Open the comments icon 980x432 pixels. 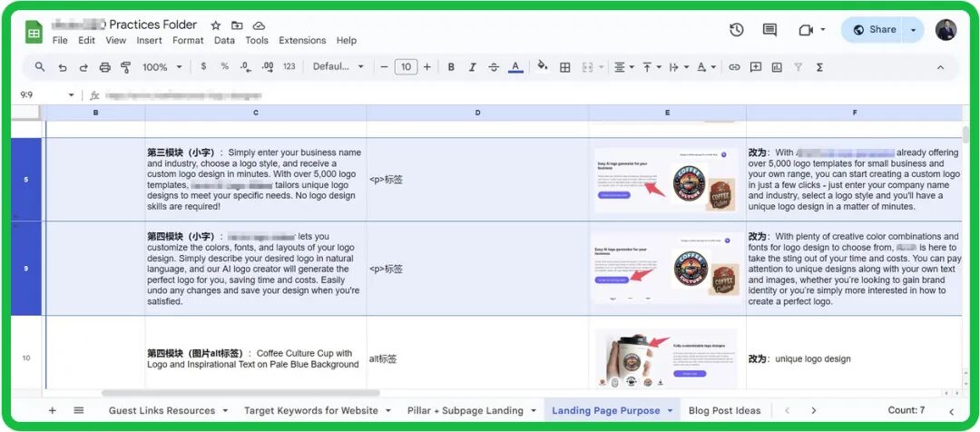769,30
